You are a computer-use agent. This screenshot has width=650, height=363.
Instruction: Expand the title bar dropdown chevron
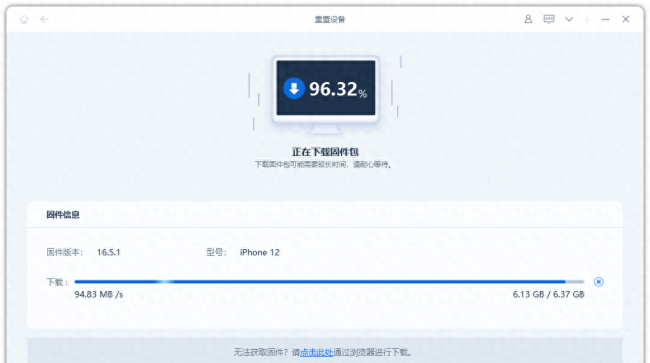[569, 19]
